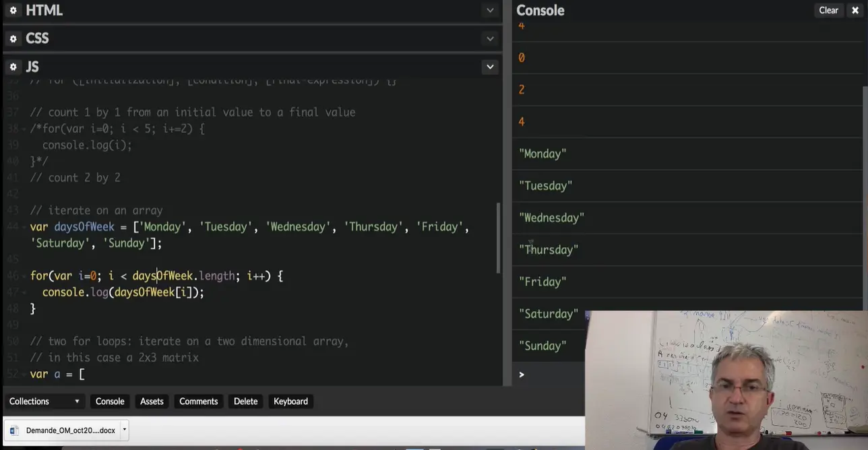This screenshot has height=450, width=868.
Task: Click the JS editor vertical scrollbar
Action: click(499, 238)
